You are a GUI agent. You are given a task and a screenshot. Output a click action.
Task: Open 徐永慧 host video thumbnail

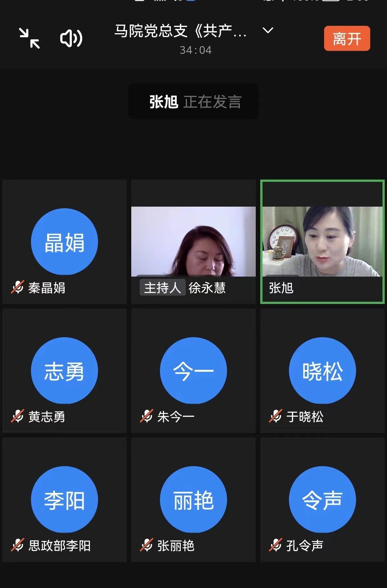(x=193, y=241)
